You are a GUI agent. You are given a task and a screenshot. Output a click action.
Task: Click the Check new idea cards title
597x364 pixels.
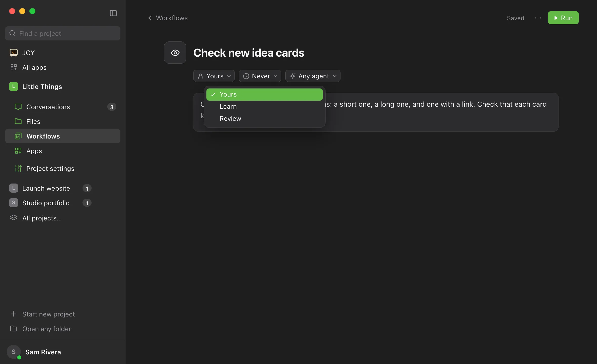(x=249, y=53)
